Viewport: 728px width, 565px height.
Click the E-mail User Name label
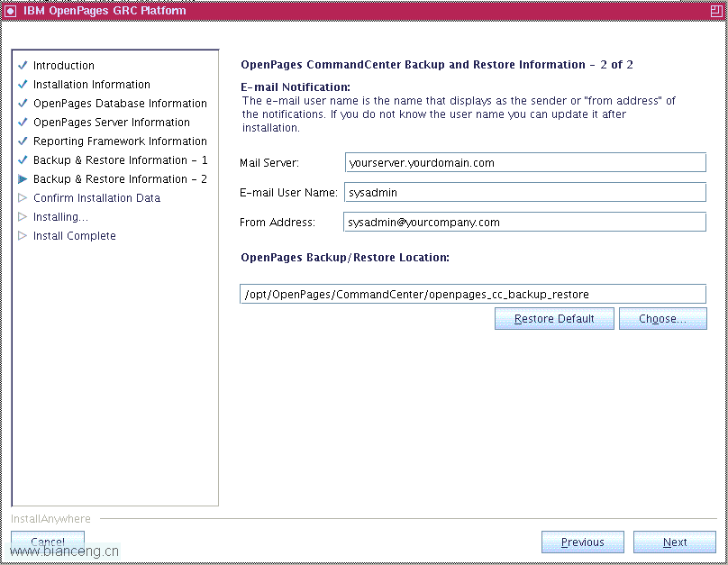288,193
